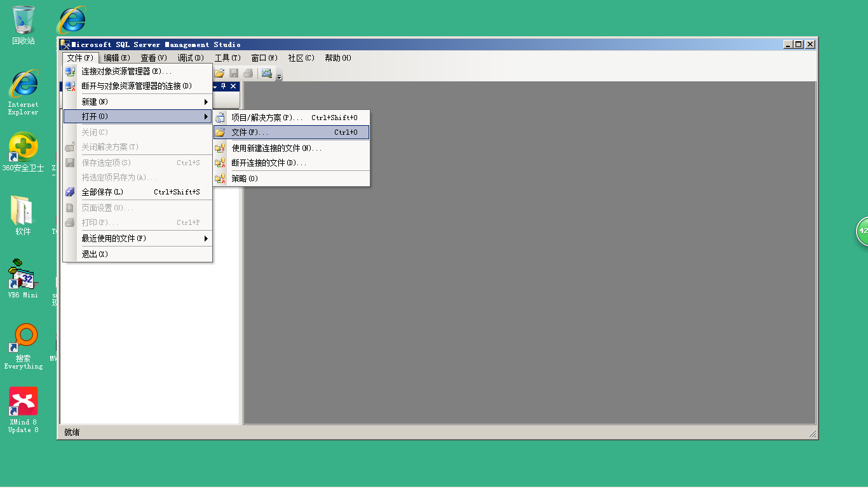Choose 文件(F)... with Ctrl+O shortcut
This screenshot has width=868, height=488.
(x=292, y=132)
